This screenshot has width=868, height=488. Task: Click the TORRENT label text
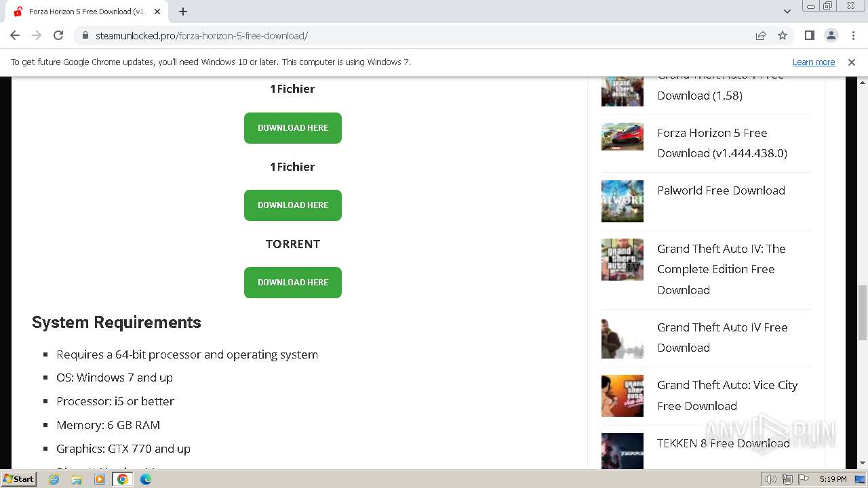pyautogui.click(x=293, y=244)
